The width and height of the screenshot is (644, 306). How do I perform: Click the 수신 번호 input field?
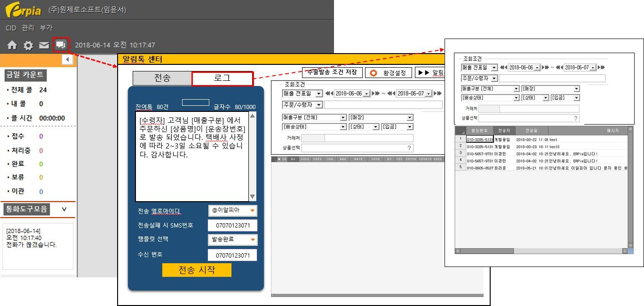click(x=232, y=255)
